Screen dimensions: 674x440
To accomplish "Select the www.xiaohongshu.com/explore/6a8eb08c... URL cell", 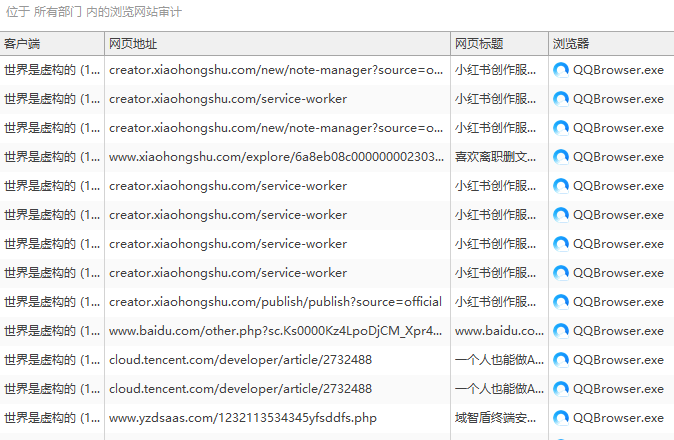I will [276, 157].
